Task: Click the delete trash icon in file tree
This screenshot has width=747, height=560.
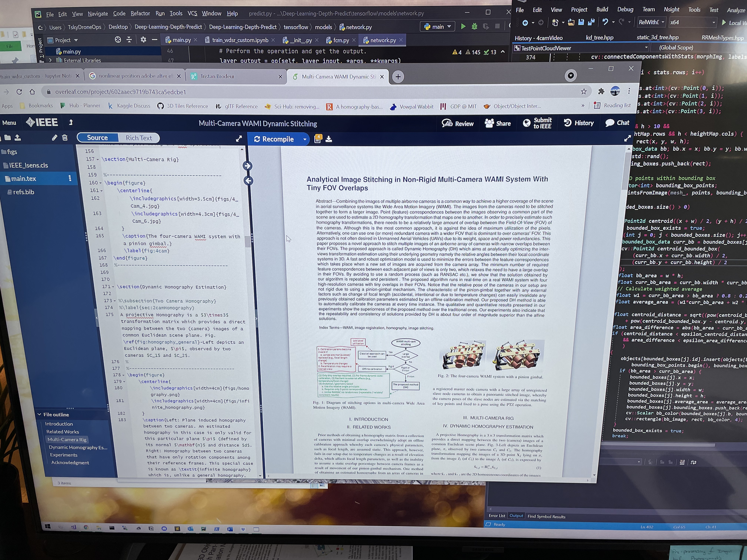Action: coord(65,137)
